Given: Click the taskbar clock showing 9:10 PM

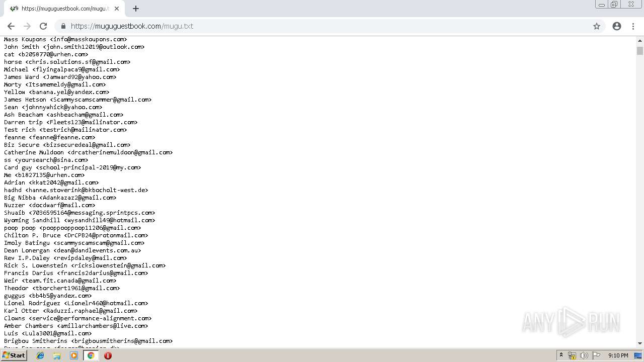Looking at the screenshot, I should [x=618, y=355].
